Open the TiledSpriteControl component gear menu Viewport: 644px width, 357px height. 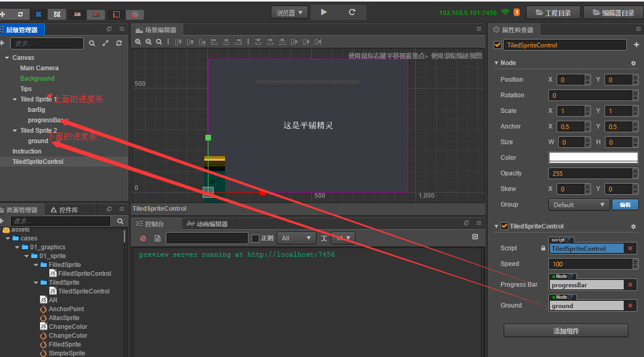(x=633, y=226)
